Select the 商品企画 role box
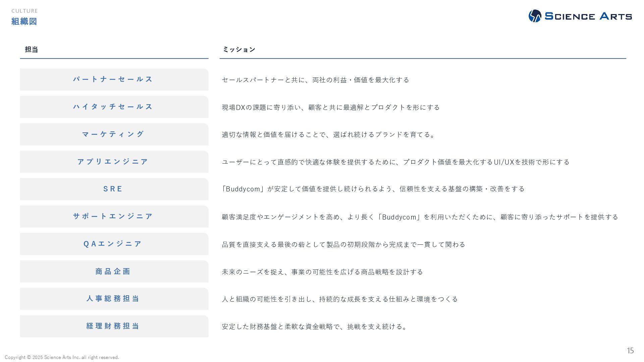 tap(114, 271)
